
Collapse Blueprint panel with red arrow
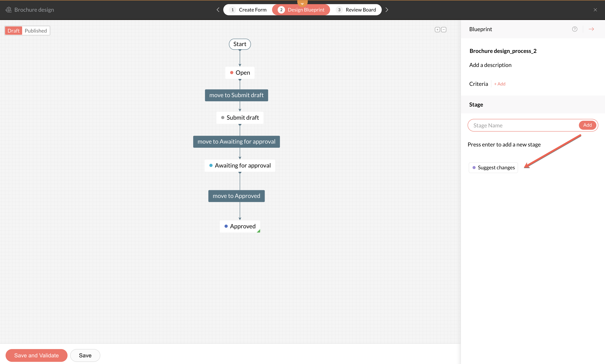pyautogui.click(x=591, y=29)
